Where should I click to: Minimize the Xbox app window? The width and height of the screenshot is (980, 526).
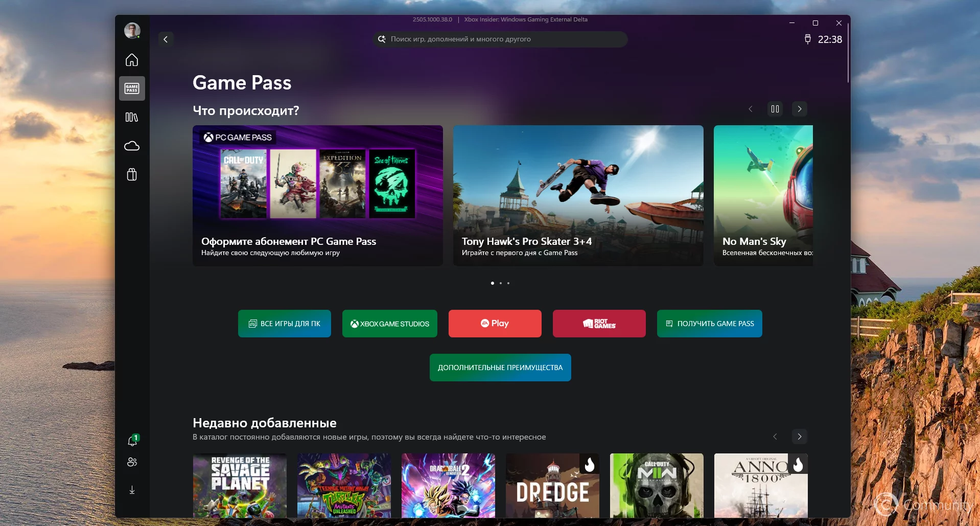pos(792,23)
